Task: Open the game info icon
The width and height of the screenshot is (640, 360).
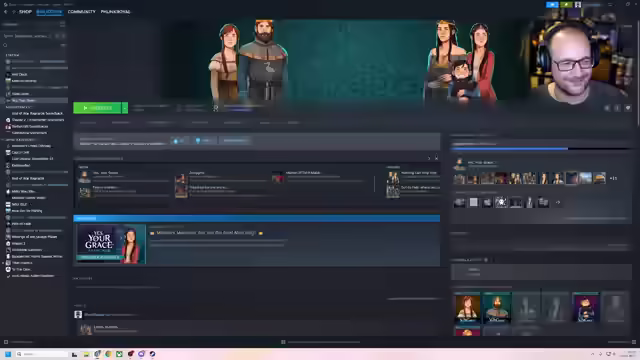Action: (617, 108)
